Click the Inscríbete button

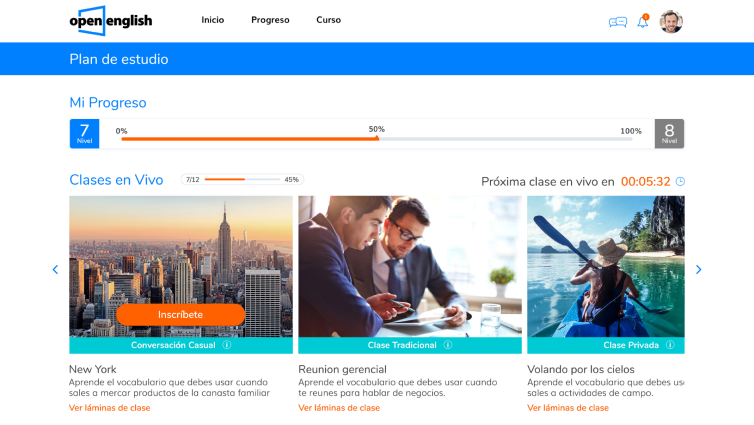[180, 314]
